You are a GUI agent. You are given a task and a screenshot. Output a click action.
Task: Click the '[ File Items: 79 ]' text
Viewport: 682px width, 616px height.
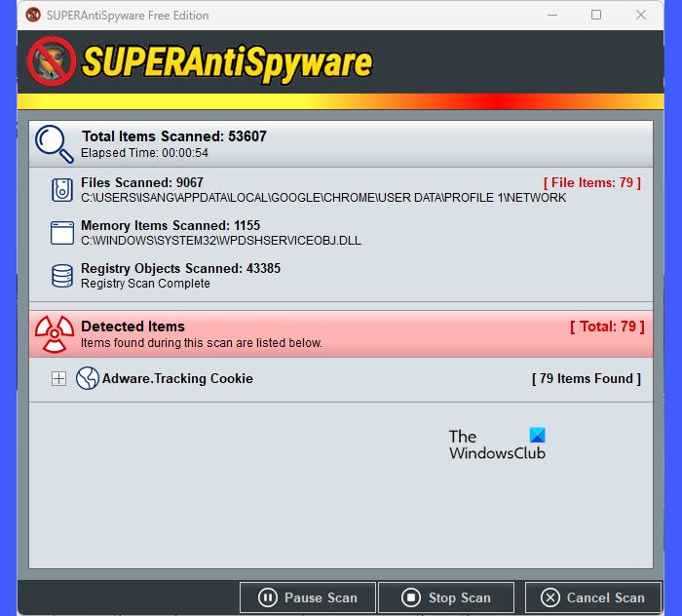[x=592, y=182]
